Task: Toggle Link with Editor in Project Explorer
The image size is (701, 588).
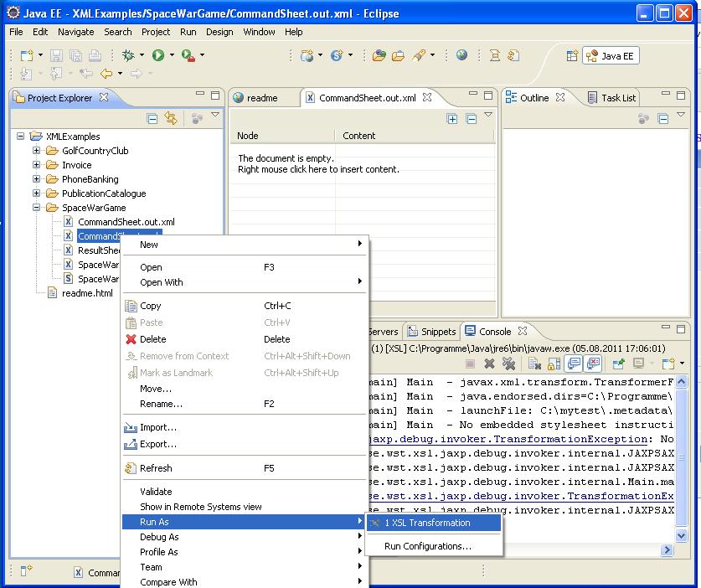Action: click(171, 118)
